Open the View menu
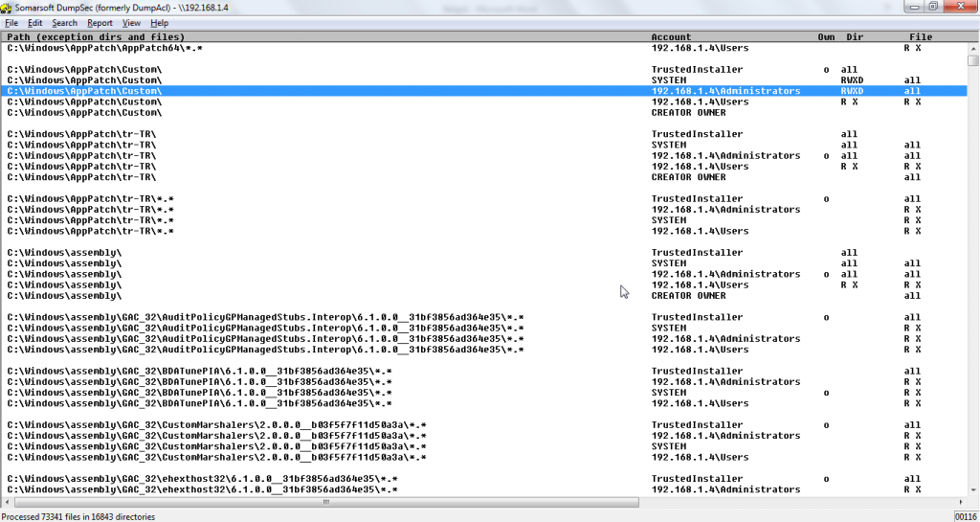The image size is (980, 522). point(131,23)
